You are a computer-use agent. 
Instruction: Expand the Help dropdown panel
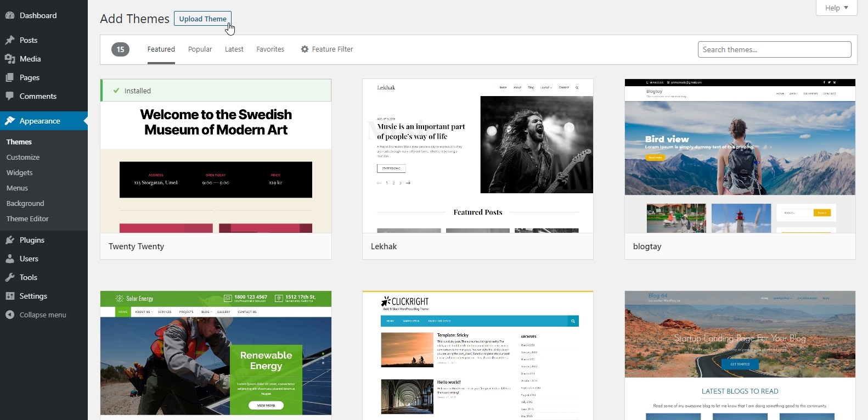[x=836, y=8]
